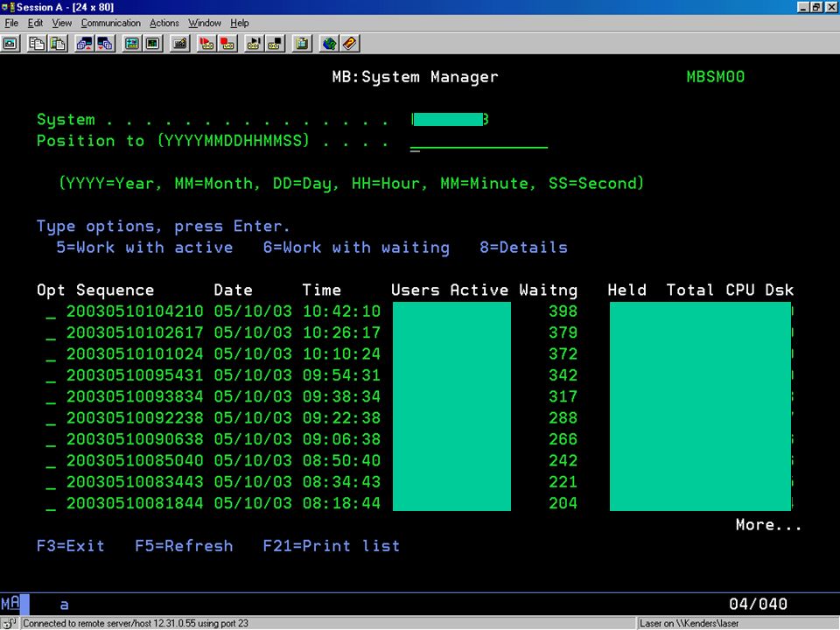
Task: Click the clipboard viewer toolbar icon
Action: [x=302, y=44]
